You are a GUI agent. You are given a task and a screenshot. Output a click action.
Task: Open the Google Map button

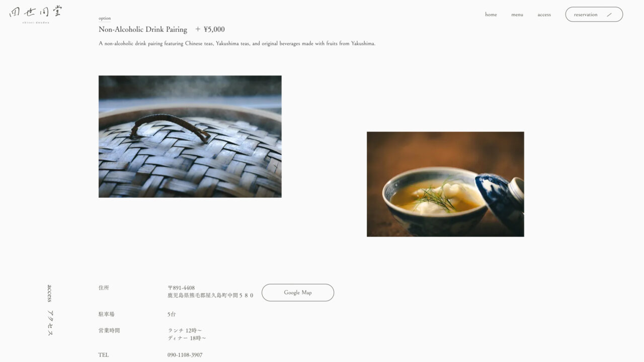(x=298, y=293)
